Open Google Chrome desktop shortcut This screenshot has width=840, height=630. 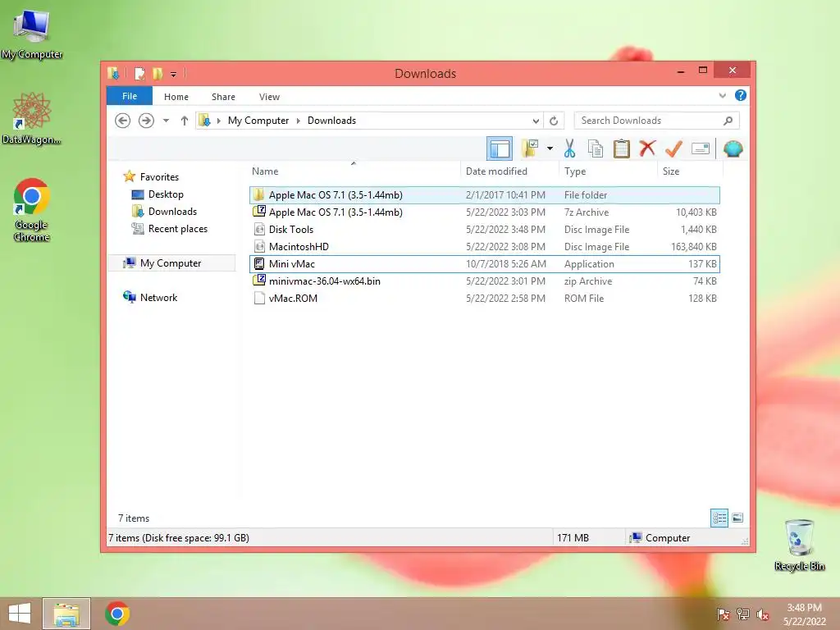[x=32, y=210]
